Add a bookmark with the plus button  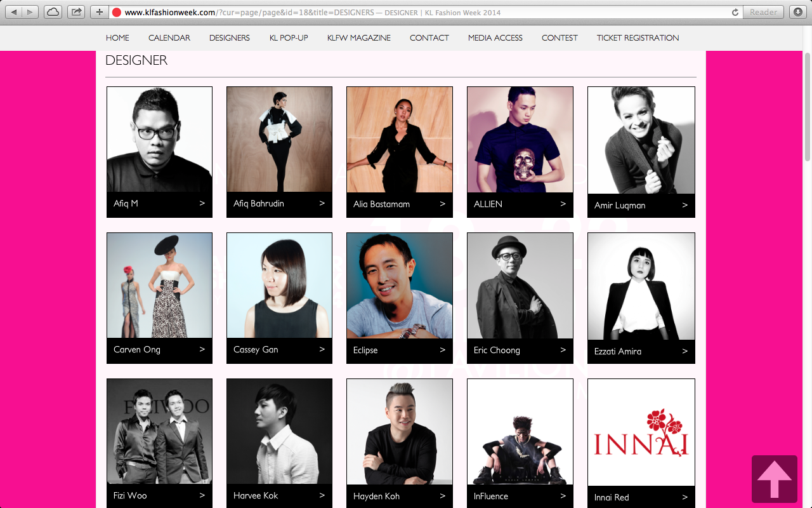100,12
